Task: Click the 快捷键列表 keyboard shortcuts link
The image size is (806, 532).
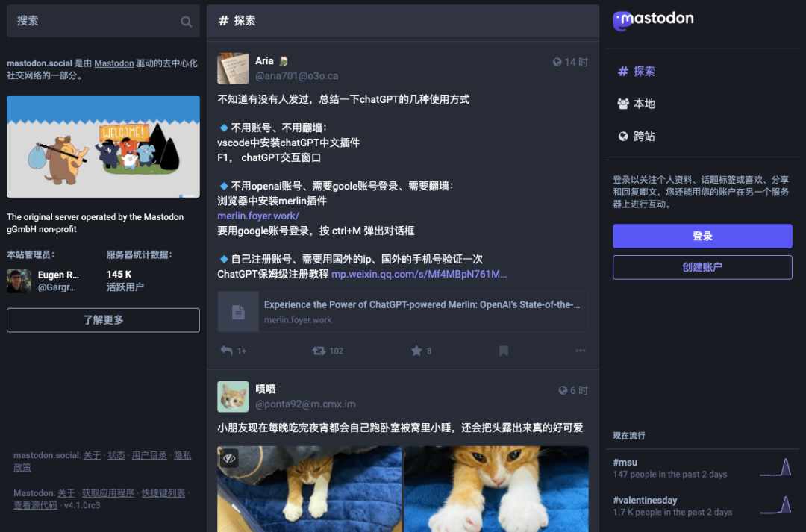Action: click(163, 493)
